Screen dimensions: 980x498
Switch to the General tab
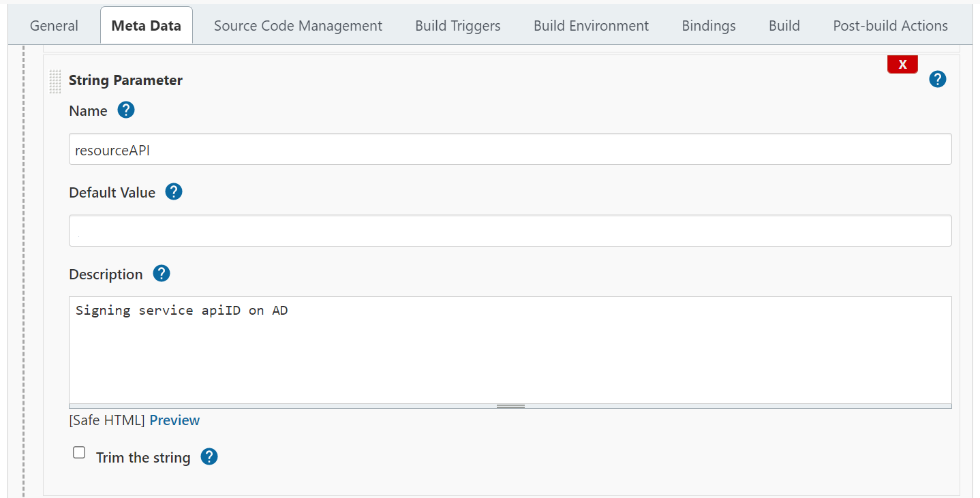point(54,26)
